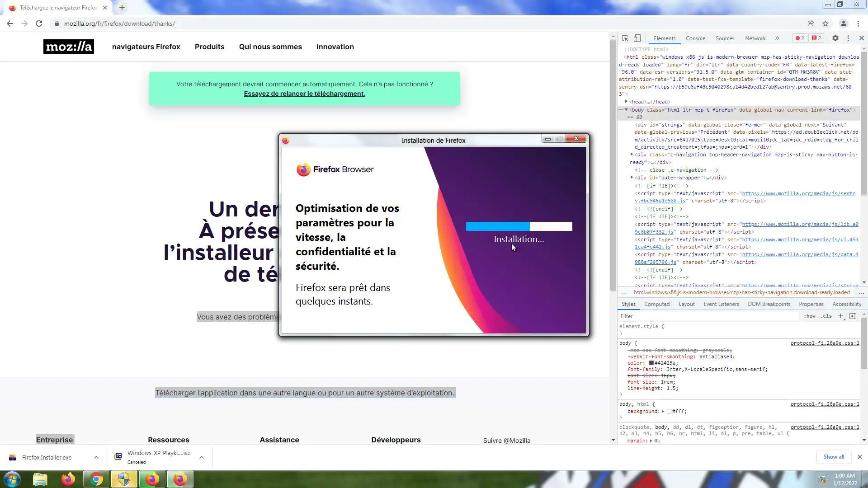Open DevTools three-dot customize menu
Image resolution: width=868 pixels, height=488 pixels.
[848, 38]
